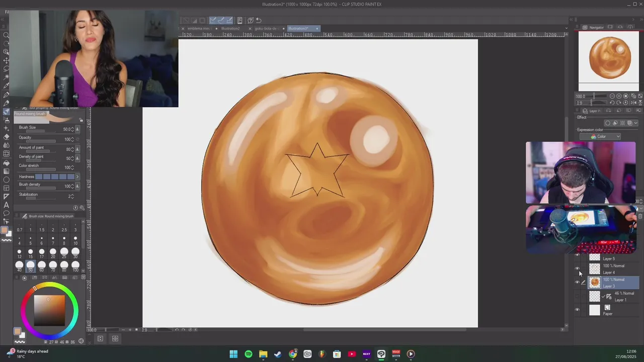
Task: Expand the Effect options dropdown arrow
Action: 636,123
